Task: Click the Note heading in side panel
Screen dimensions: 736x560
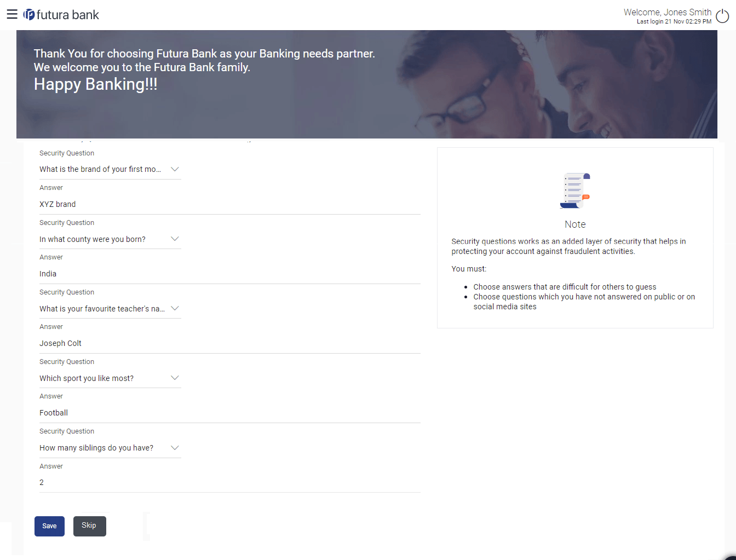Action: [575, 224]
